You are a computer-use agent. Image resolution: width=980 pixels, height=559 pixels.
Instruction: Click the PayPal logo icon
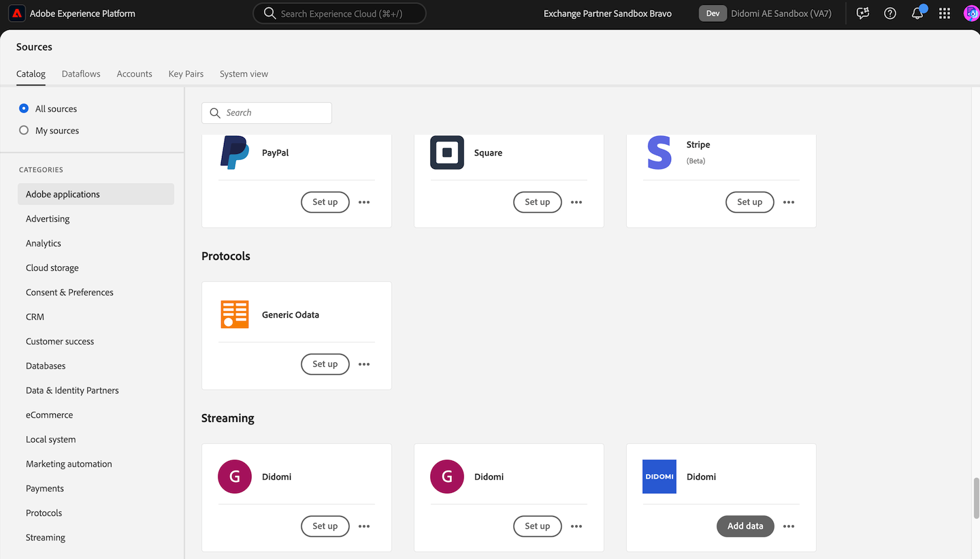[235, 153]
